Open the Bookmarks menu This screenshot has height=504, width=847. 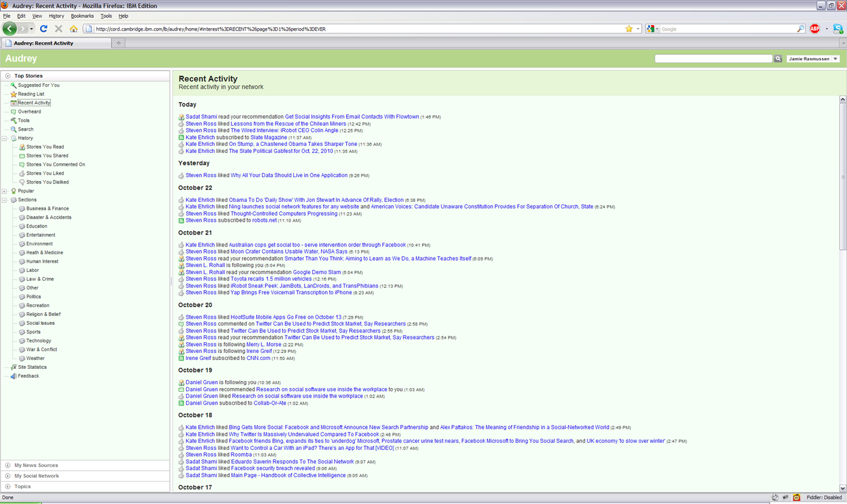82,16
